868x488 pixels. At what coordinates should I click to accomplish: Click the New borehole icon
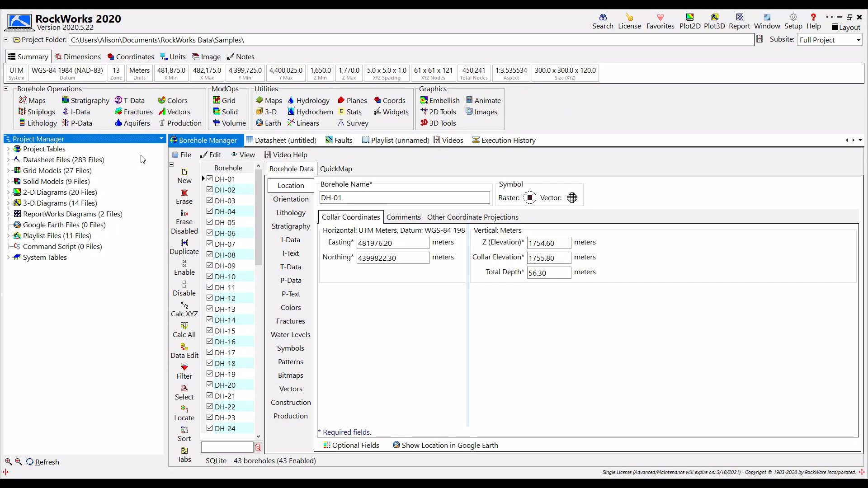click(x=184, y=176)
